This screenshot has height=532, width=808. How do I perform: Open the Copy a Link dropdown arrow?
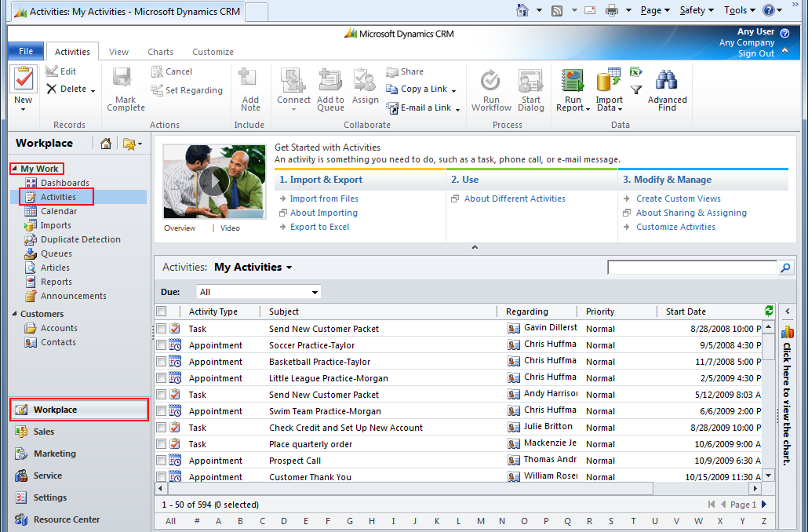454,91
